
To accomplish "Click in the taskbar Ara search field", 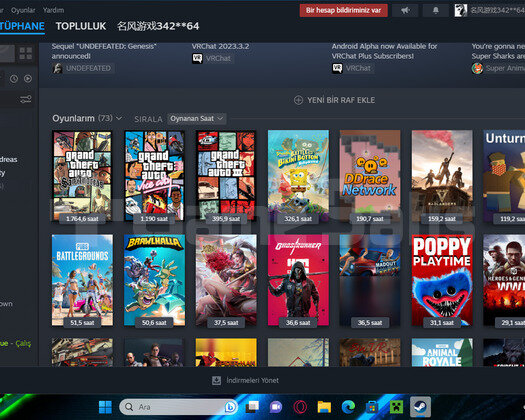I will [179, 407].
